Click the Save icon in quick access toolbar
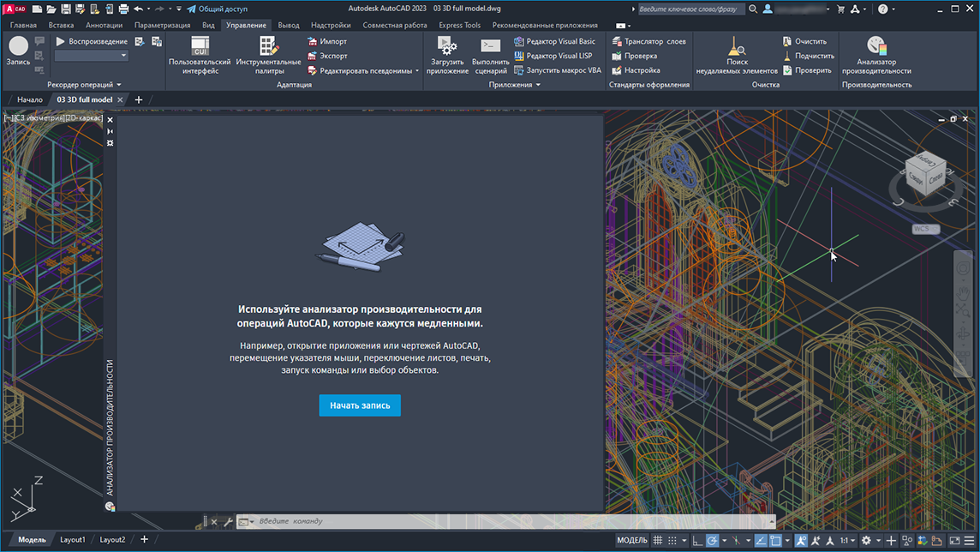 (x=66, y=9)
